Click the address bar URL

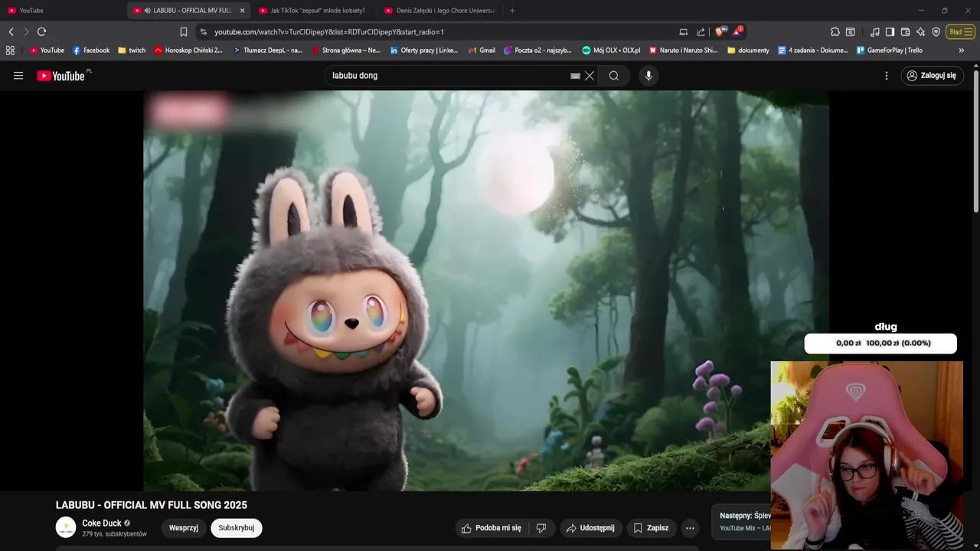pos(329,32)
